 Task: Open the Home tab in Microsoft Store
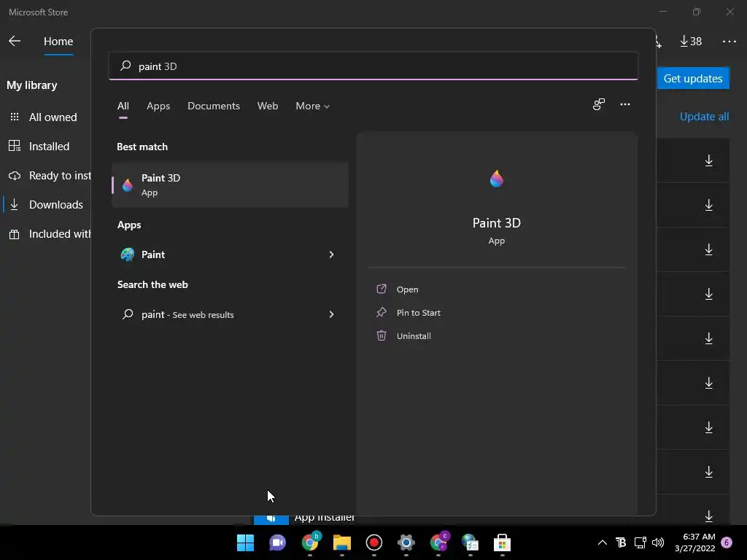58,42
